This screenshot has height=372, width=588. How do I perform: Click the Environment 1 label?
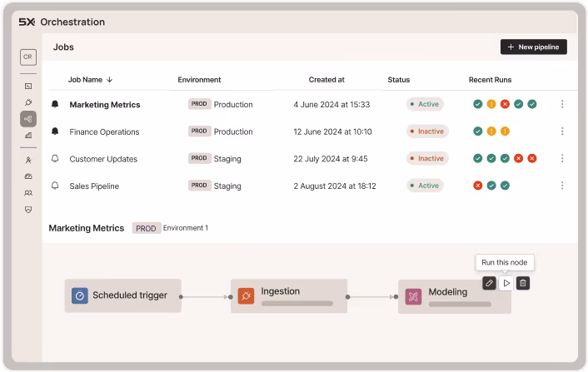(x=185, y=228)
